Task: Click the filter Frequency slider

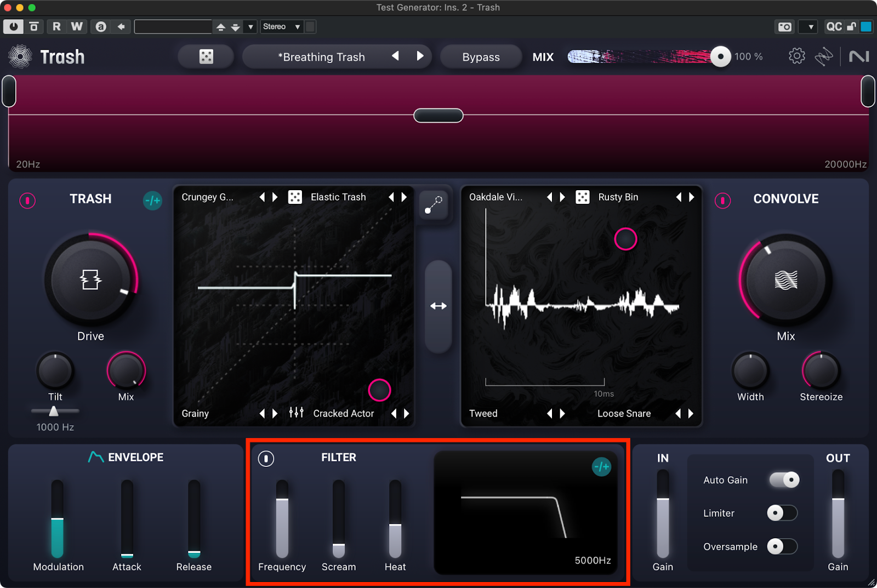Action: coord(282,518)
